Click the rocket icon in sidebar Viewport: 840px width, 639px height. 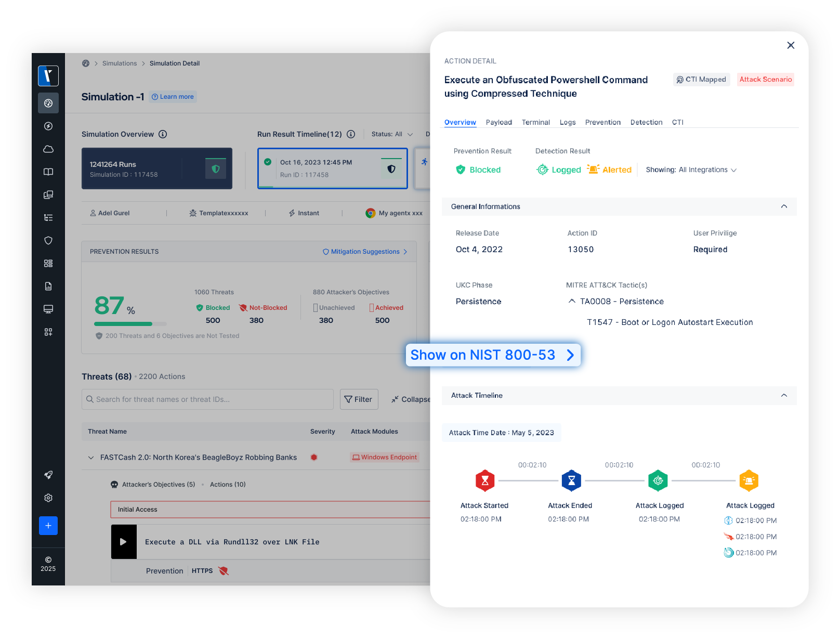coord(48,475)
